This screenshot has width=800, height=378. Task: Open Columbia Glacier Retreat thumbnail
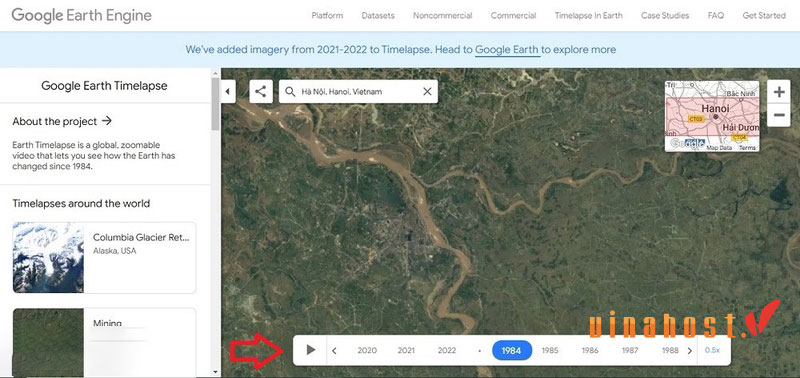(x=48, y=257)
